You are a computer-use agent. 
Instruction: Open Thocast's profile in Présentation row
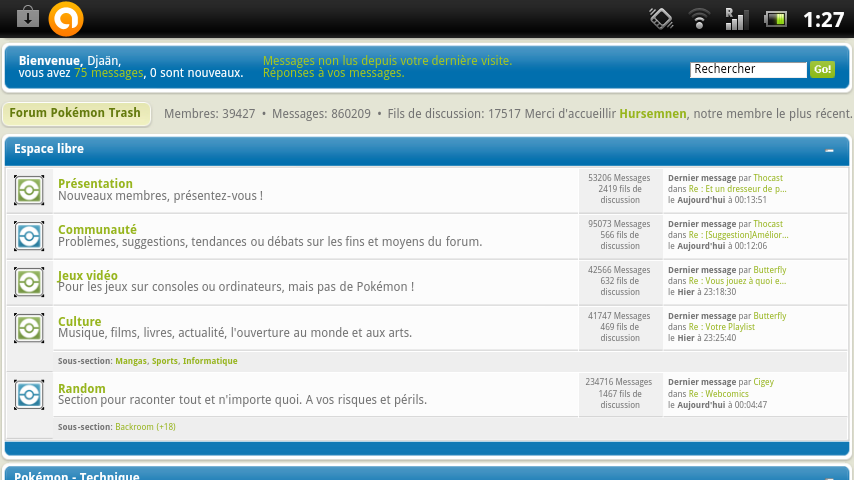(768, 178)
